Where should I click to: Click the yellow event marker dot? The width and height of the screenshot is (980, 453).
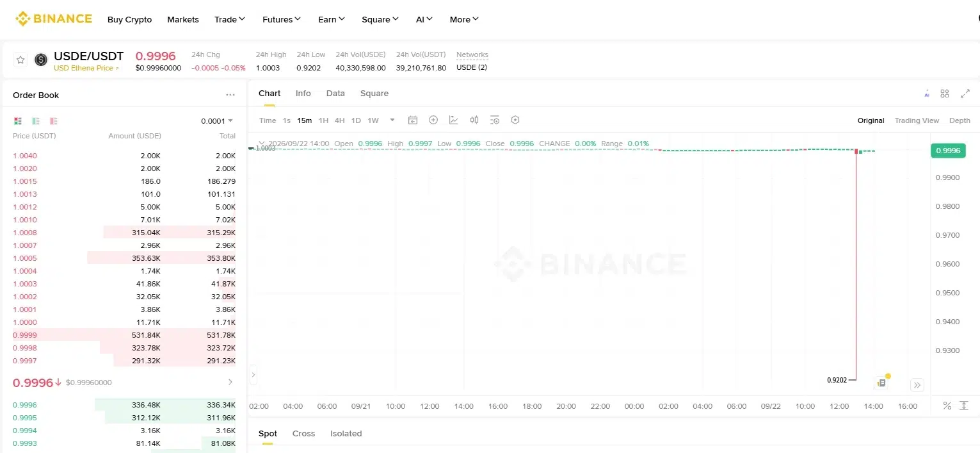coord(888,376)
